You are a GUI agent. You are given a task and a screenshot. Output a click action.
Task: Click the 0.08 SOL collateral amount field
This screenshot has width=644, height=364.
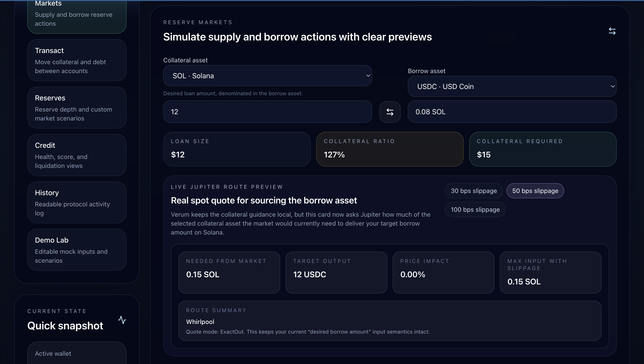(512, 112)
